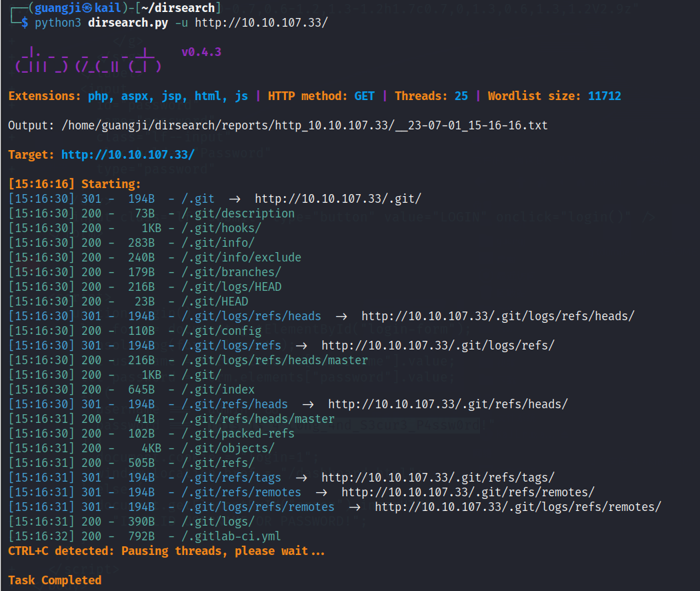Viewport: 700px width, 591px height.
Task: Open the Target link http://10.10.107.33/
Action: tap(128, 155)
